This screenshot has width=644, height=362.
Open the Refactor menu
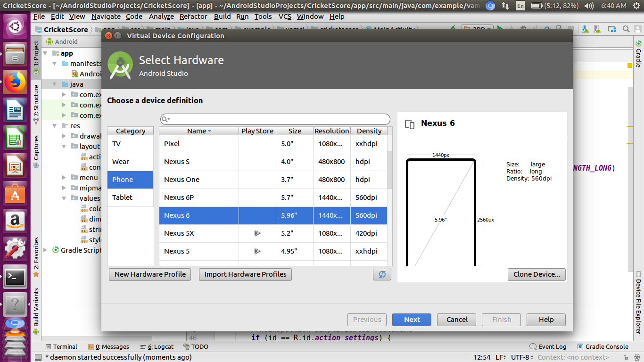(193, 16)
